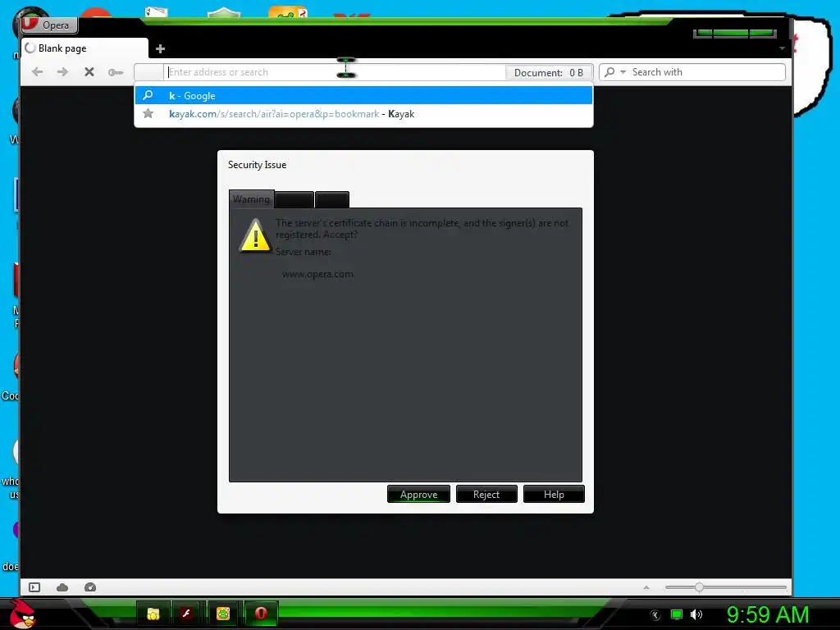The height and width of the screenshot is (630, 840).
Task: Open the search engine dropdown arrow
Action: (x=623, y=72)
